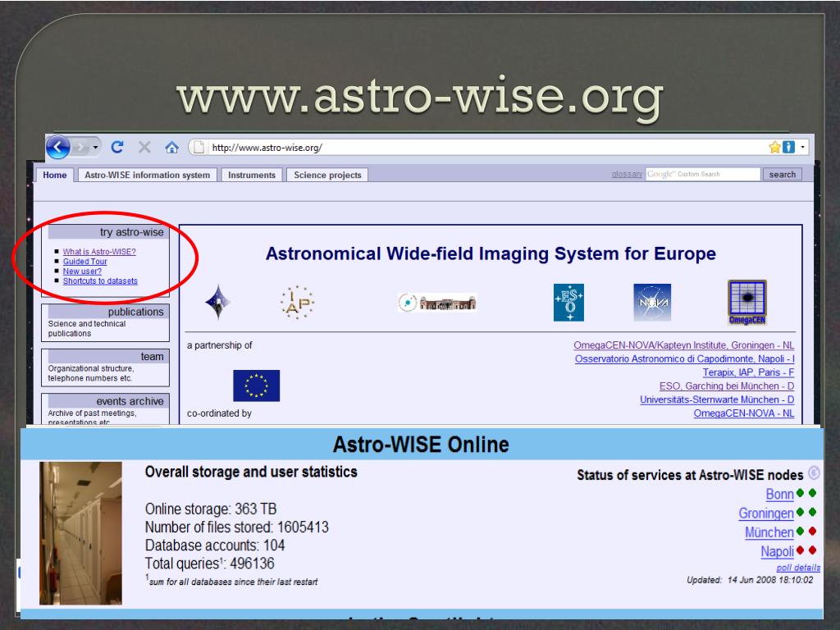Click the IAP logo with star ring

pos(297,302)
